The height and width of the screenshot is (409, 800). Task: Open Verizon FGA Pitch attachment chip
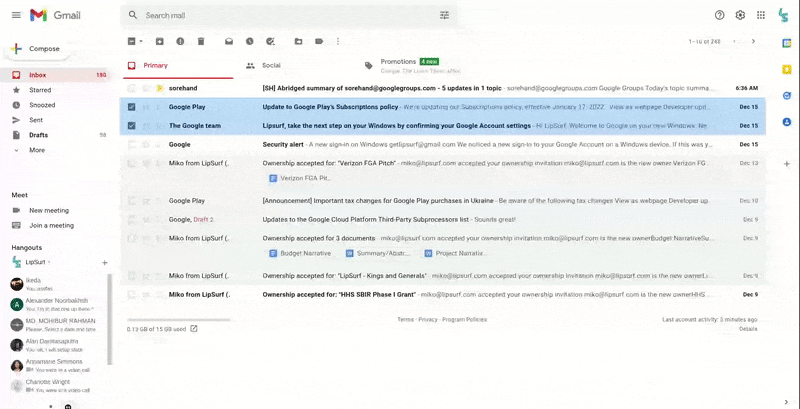(x=300, y=178)
